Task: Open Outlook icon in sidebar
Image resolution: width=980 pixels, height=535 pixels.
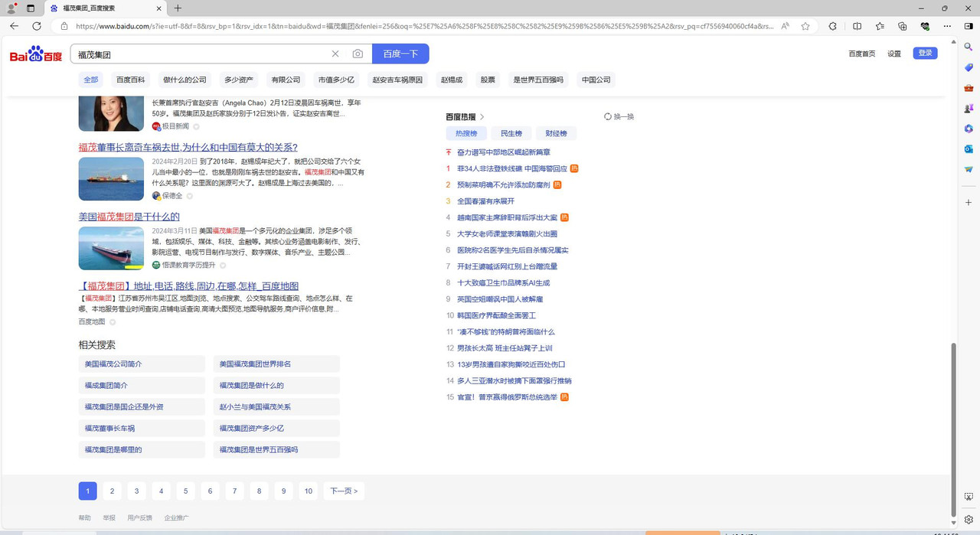Action: pos(969,148)
